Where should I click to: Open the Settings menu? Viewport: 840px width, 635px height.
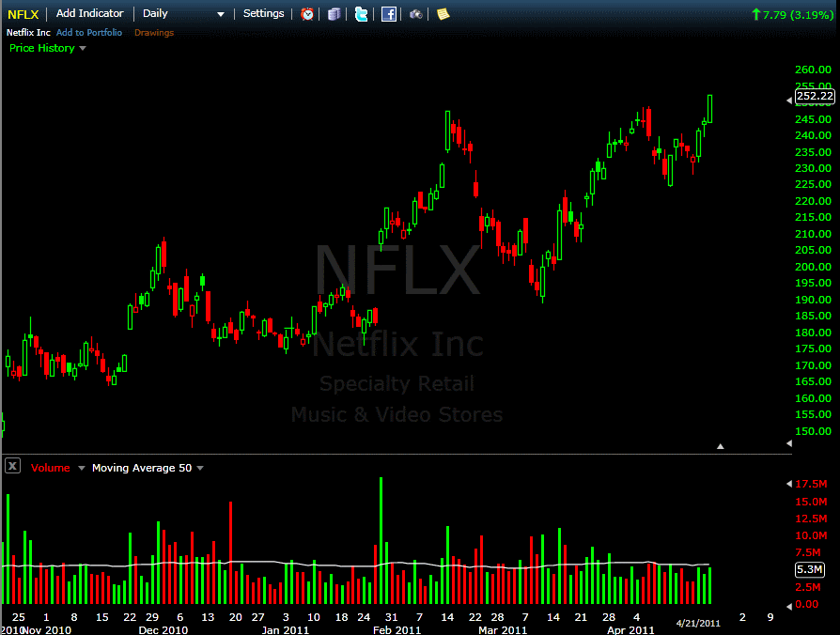(x=264, y=13)
